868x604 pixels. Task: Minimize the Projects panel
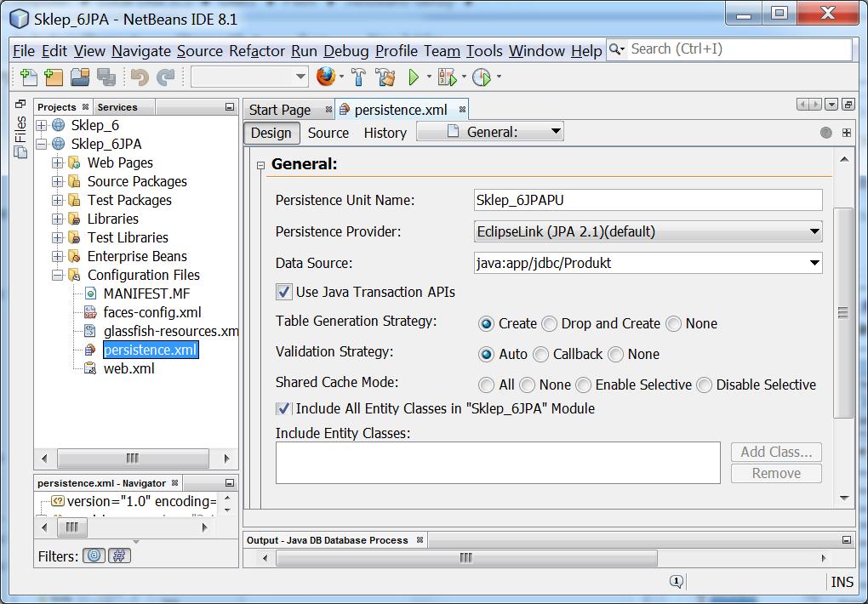pyautogui.click(x=229, y=107)
